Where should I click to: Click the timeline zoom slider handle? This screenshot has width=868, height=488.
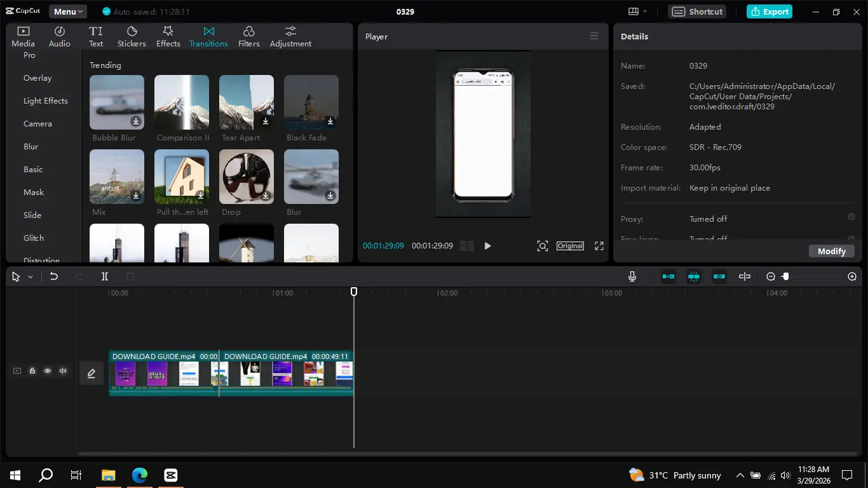786,276
